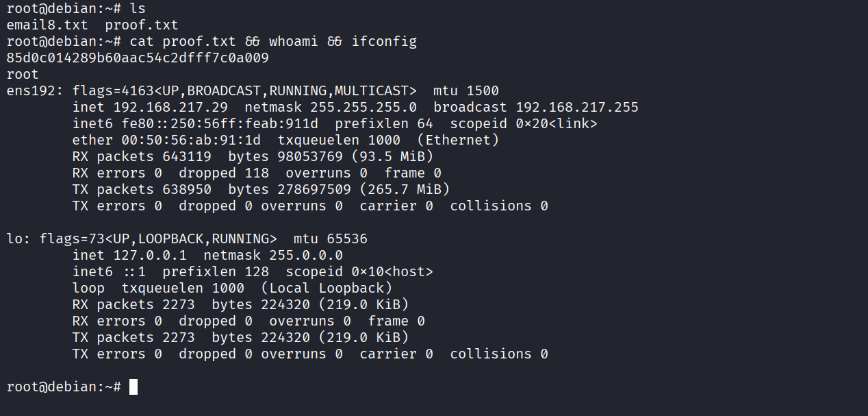Screen dimensions: 868x416
Task: Click the mtu 65536 value
Action: [x=343, y=239]
